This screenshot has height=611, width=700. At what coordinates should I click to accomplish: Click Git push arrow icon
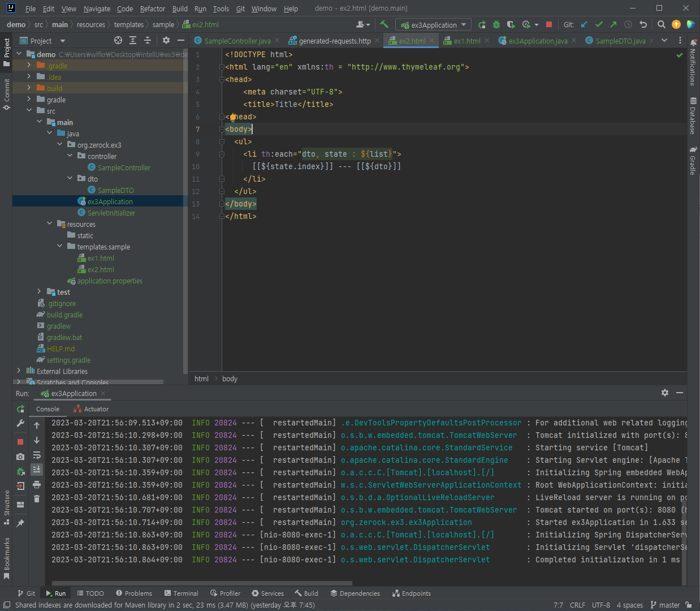pyautogui.click(x=613, y=24)
